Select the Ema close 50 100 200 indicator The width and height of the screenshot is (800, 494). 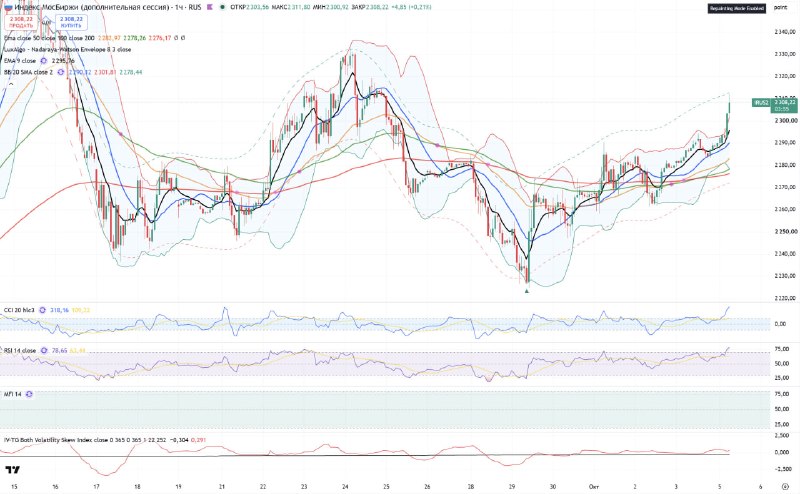49,38
